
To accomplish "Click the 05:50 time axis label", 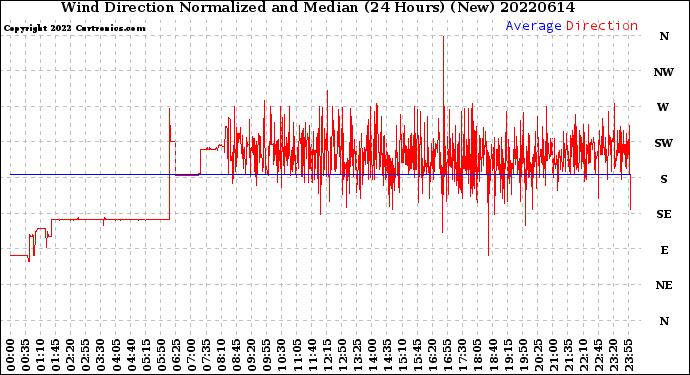I will coord(161,355).
